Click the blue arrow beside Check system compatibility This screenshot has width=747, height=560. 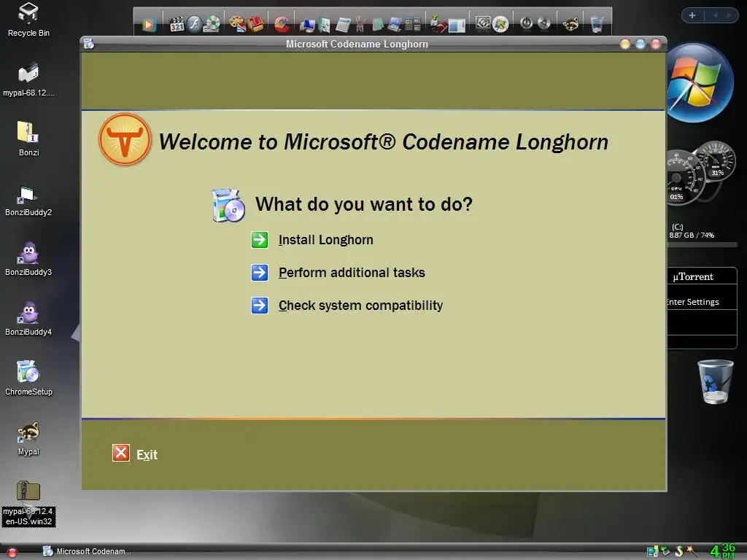(260, 306)
